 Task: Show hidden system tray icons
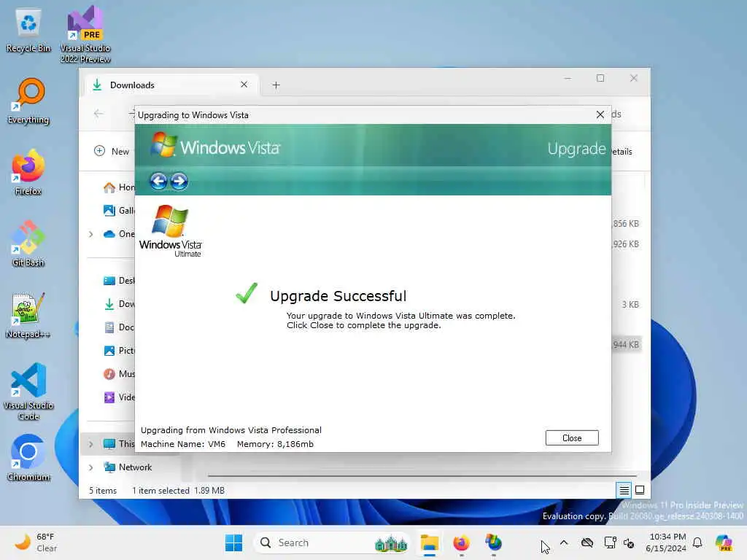[x=564, y=542]
